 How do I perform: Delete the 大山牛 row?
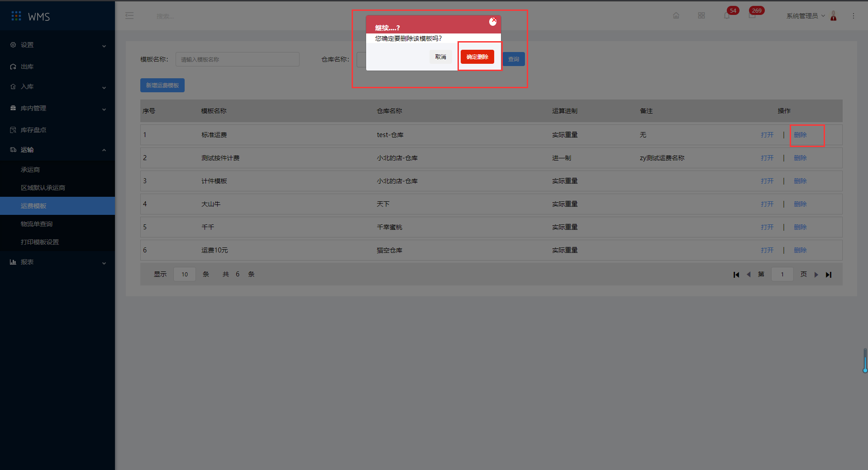pos(800,204)
